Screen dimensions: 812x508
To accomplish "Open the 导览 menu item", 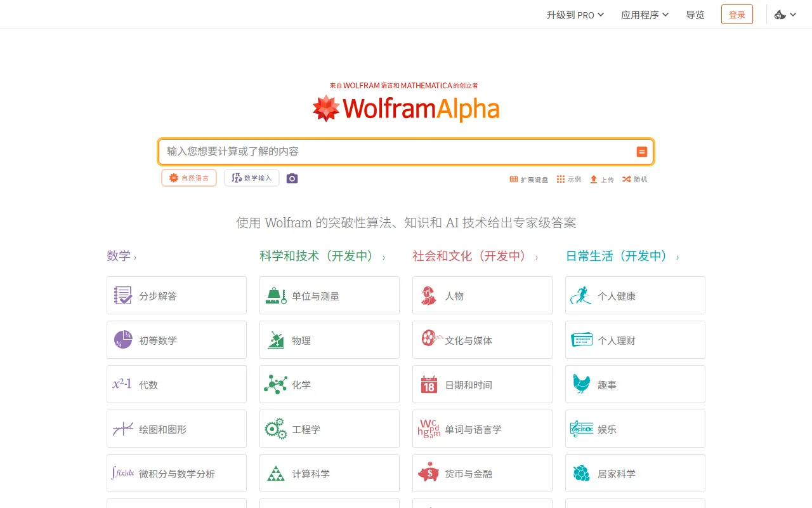I will pos(695,15).
